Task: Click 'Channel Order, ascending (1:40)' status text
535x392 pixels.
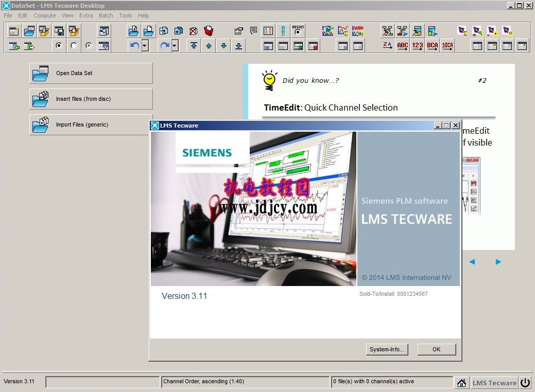Action: (x=204, y=381)
